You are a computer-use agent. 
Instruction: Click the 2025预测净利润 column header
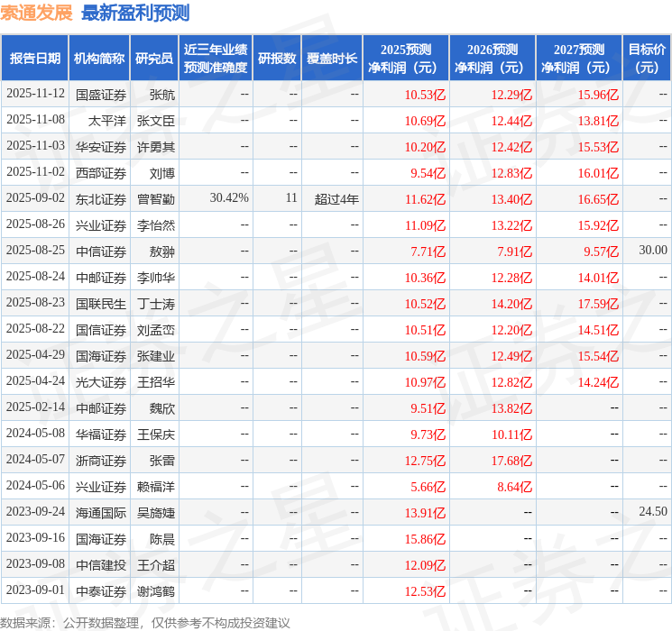pyautogui.click(x=405, y=59)
